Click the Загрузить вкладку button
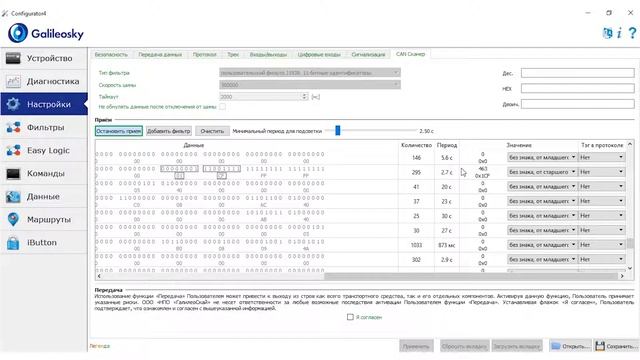Screen dimensions: 640x360 coord(517,346)
